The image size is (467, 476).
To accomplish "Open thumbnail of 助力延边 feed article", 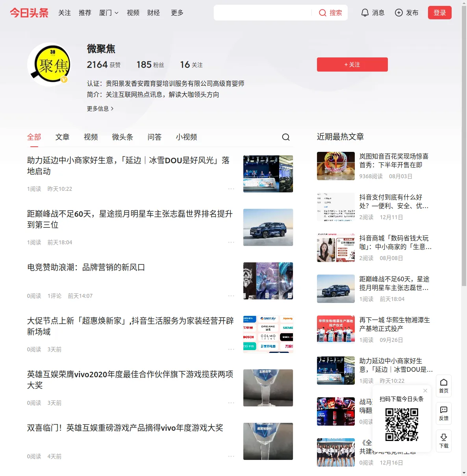I will click(x=268, y=174).
